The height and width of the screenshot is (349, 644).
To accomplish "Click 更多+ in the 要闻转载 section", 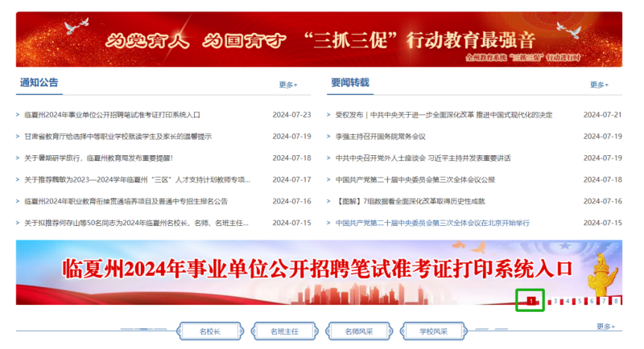I will [598, 84].
